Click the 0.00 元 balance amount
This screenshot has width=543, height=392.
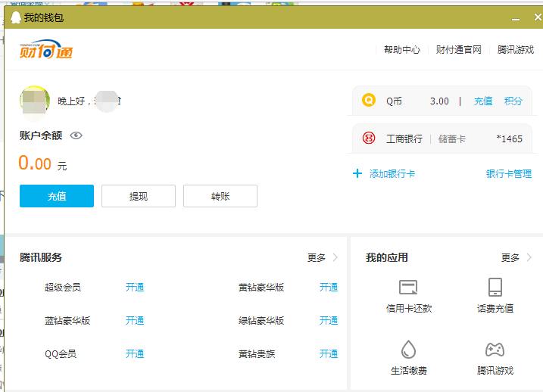(42, 163)
